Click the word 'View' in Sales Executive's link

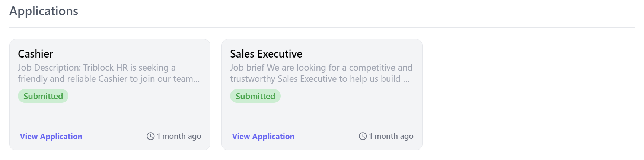[241, 136]
